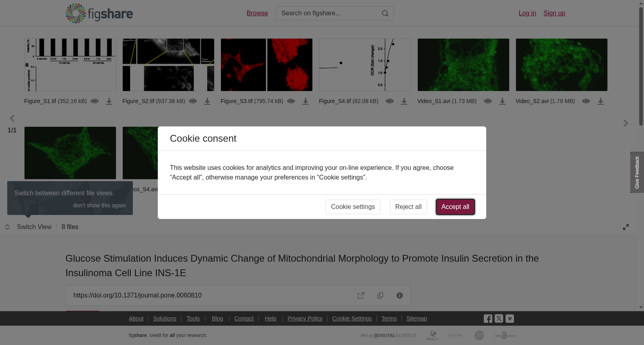Open Terms footer link
Image resolution: width=644 pixels, height=345 pixels.
(x=389, y=318)
